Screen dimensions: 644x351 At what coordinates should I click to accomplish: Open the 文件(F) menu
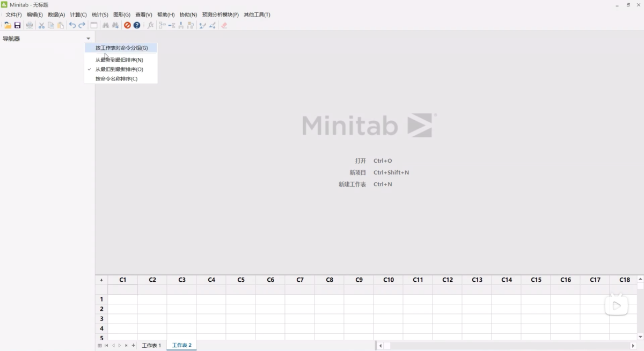13,14
